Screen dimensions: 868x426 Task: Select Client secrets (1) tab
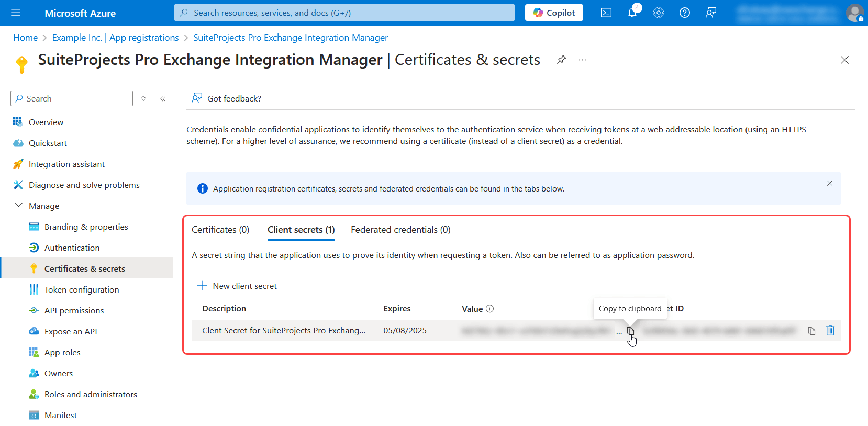pyautogui.click(x=301, y=230)
